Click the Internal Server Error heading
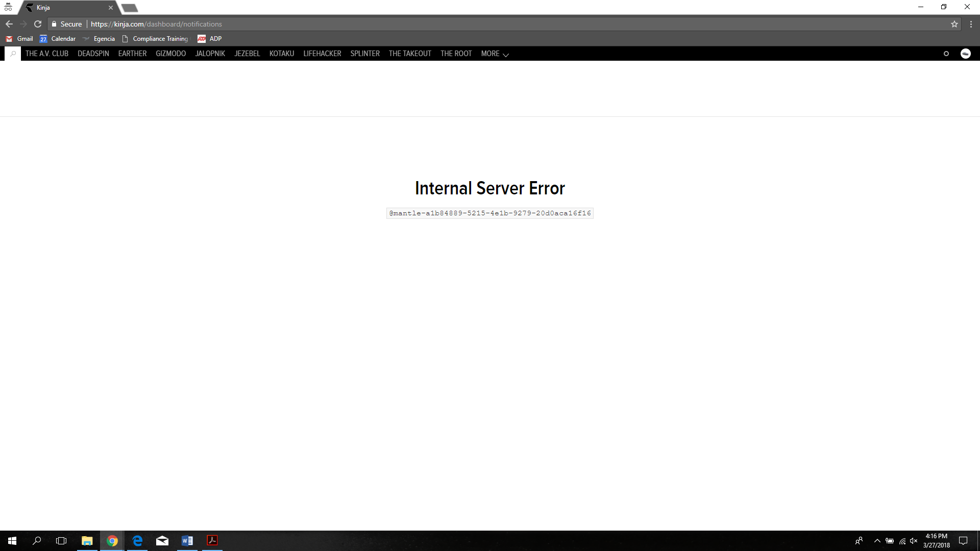This screenshot has height=551, width=980. [x=490, y=188]
